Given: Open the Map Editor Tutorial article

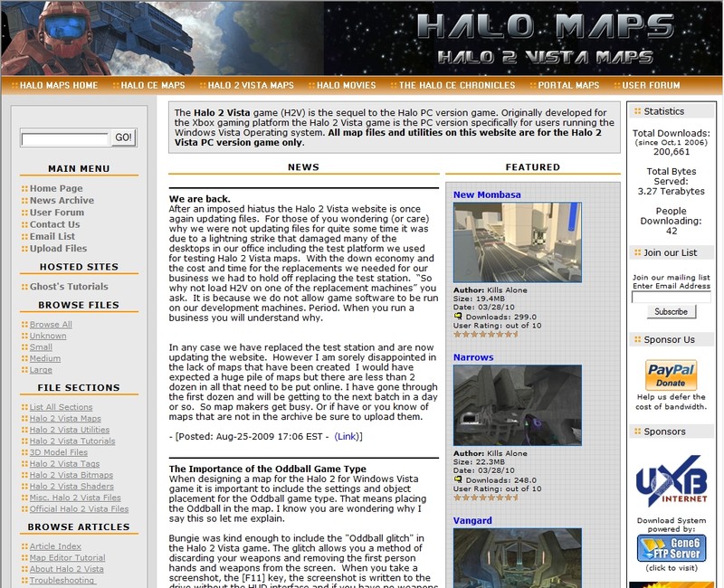Looking at the screenshot, I should pos(67,558).
